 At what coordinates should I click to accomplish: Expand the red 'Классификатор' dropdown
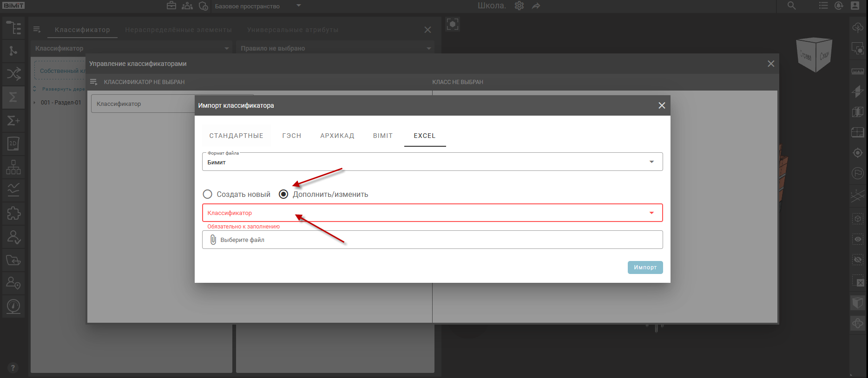[432, 213]
